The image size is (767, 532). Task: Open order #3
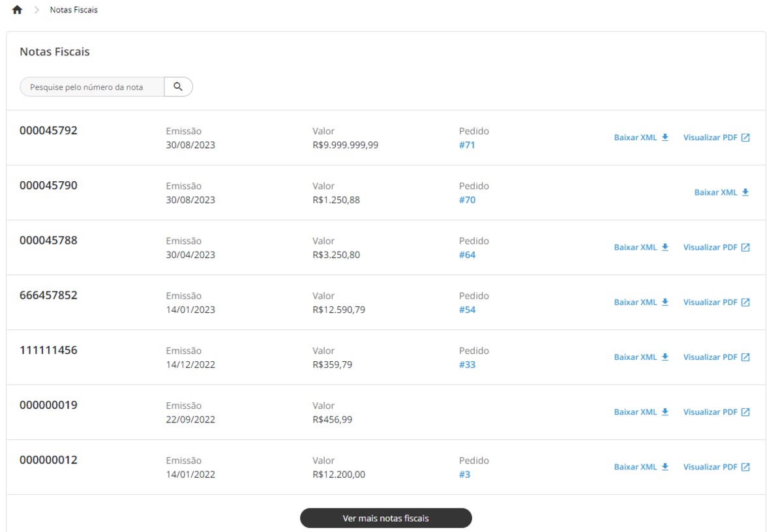[x=464, y=475]
